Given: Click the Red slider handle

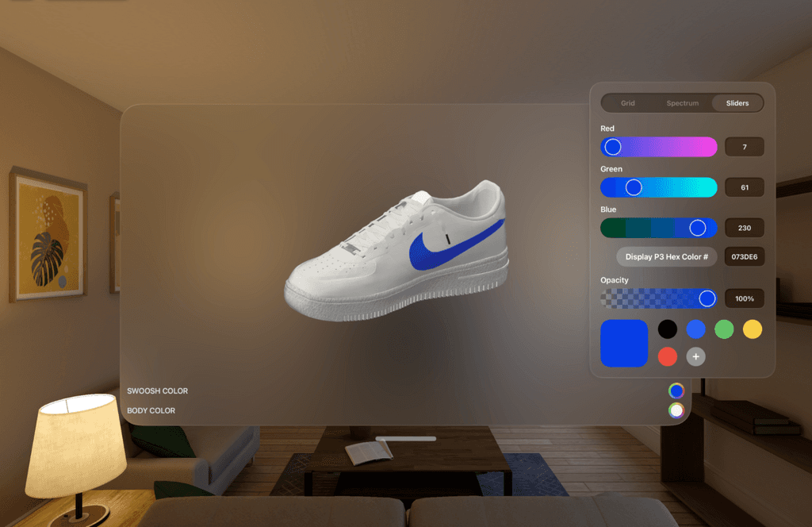Looking at the screenshot, I should click(613, 147).
